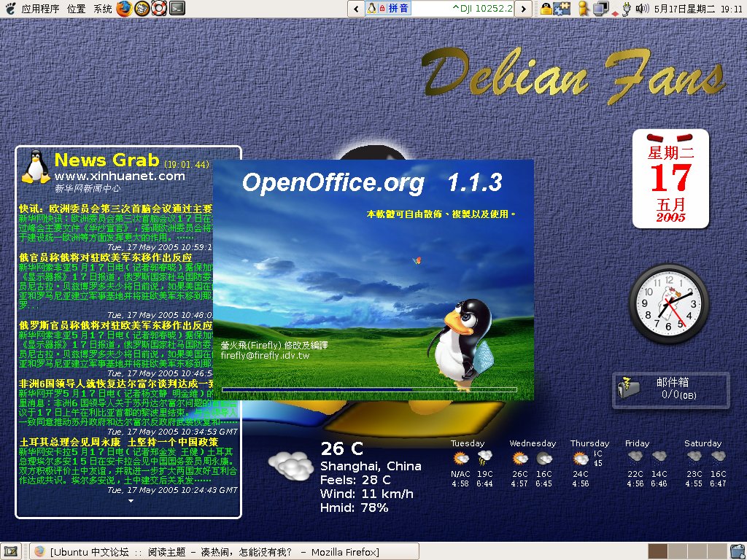Open headline 俄官员称俄将对驻欧美军东移作出反应
747x560 pixels.
click(x=105, y=257)
